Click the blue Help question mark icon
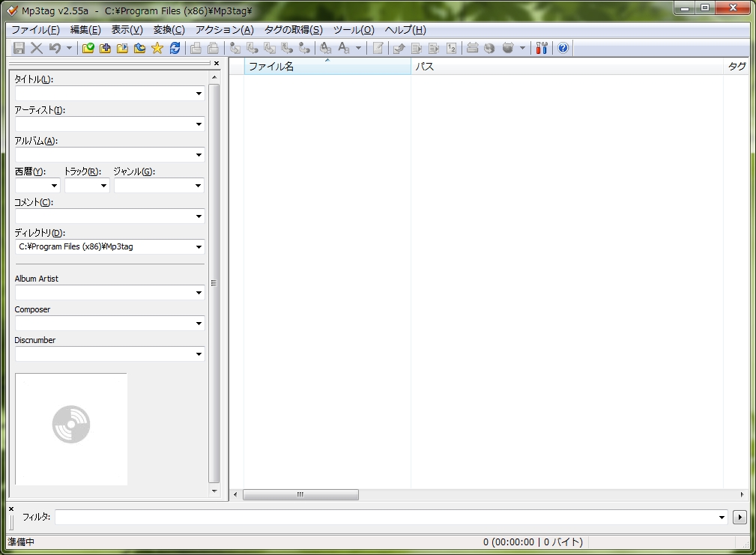Viewport: 756px width, 555px height. [563, 48]
